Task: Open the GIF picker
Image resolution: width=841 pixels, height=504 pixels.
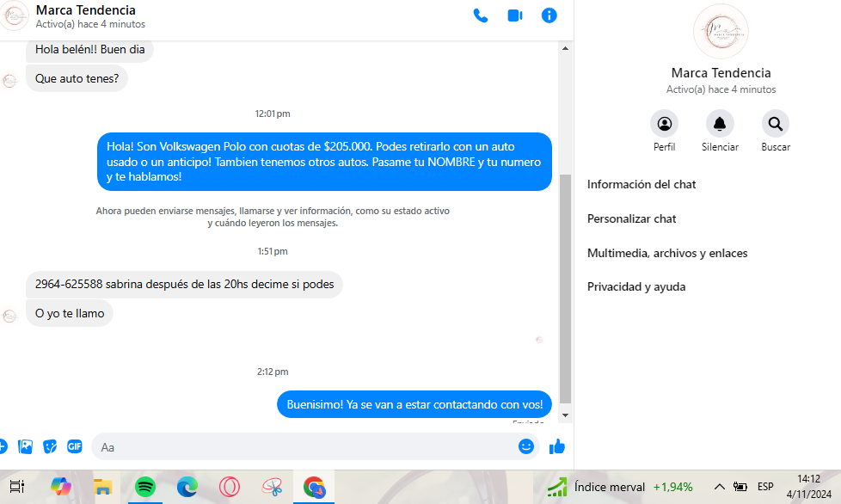Action: [x=75, y=446]
